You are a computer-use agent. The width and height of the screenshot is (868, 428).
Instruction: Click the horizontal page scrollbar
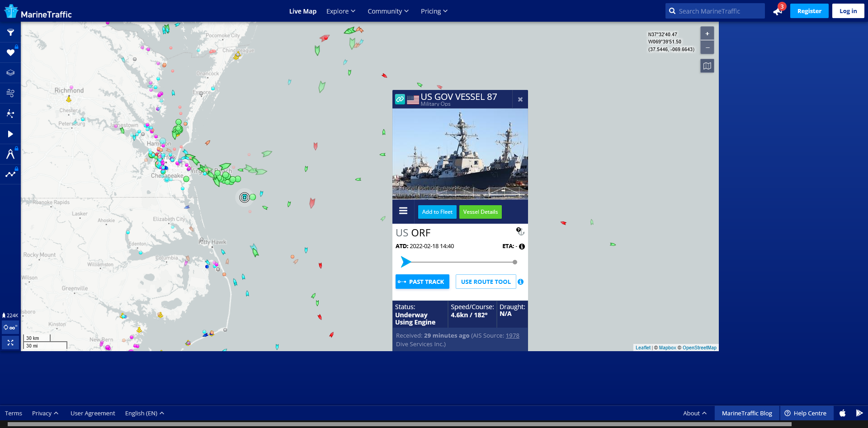(400, 424)
